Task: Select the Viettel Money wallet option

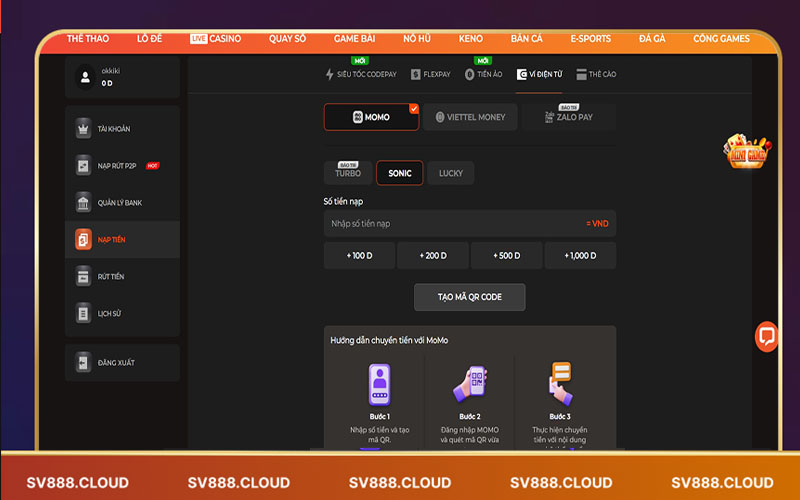Action: click(470, 117)
